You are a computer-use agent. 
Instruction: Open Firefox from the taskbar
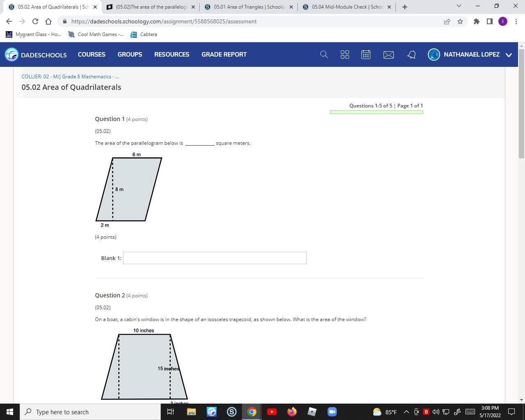[x=292, y=412]
